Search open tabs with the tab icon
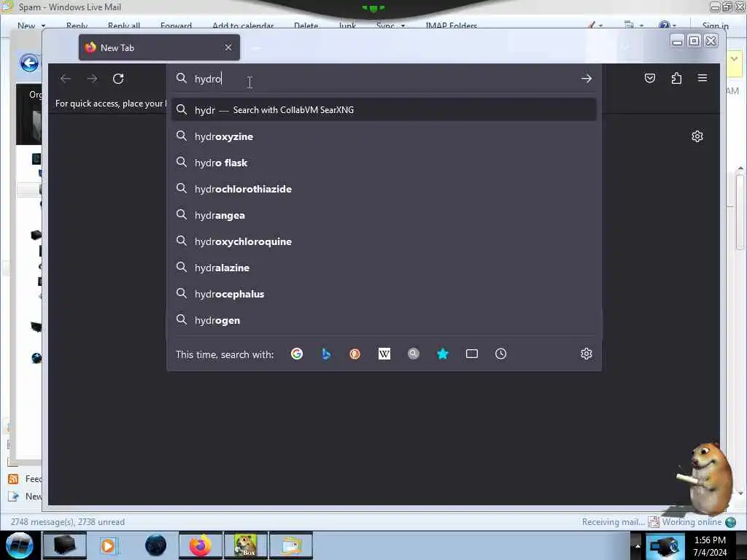 point(472,354)
